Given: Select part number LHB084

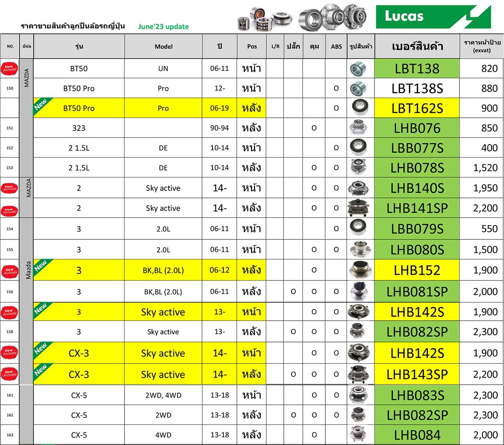Looking at the screenshot, I should (x=417, y=435).
